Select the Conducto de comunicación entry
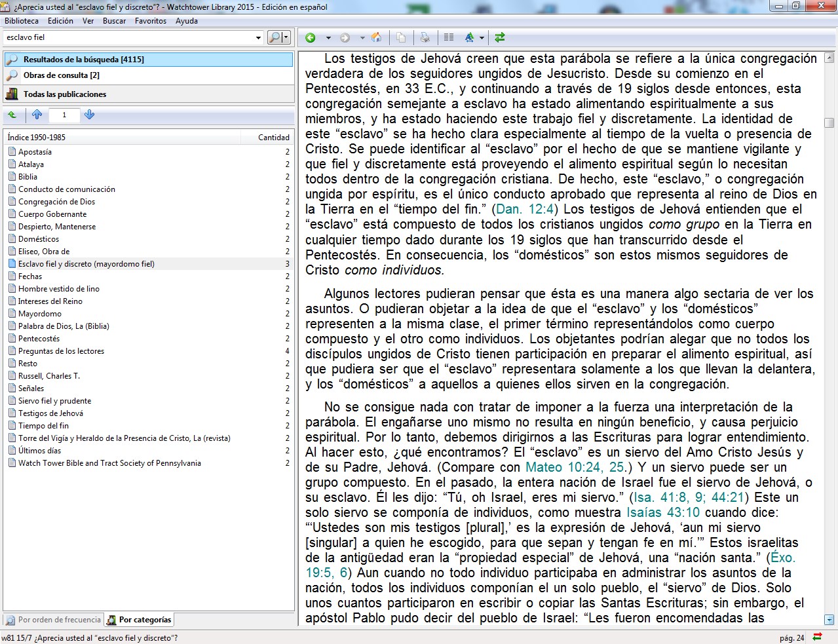Screen dimensions: 838x644 click(149, 189)
